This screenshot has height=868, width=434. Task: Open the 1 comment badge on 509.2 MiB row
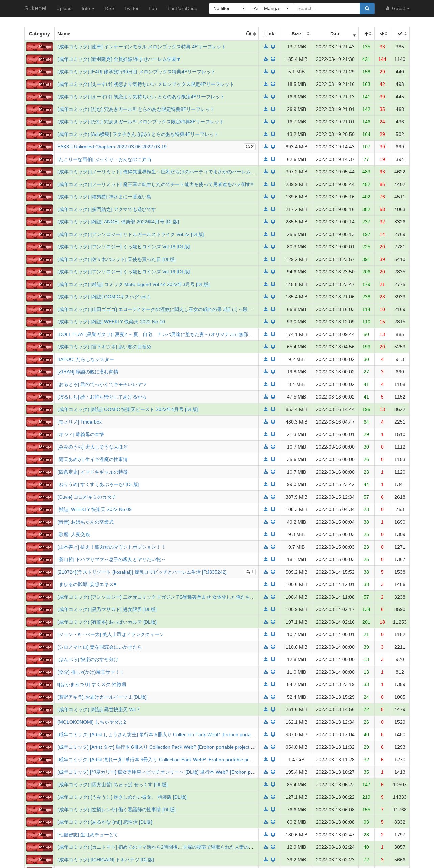[x=250, y=572]
